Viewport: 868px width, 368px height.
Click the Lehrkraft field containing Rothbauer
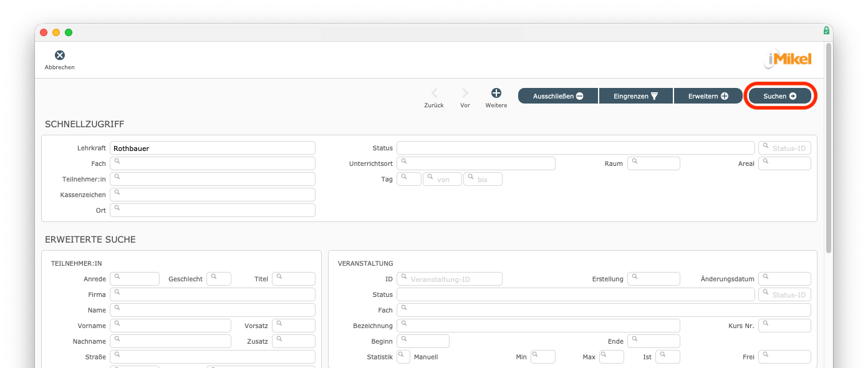213,148
